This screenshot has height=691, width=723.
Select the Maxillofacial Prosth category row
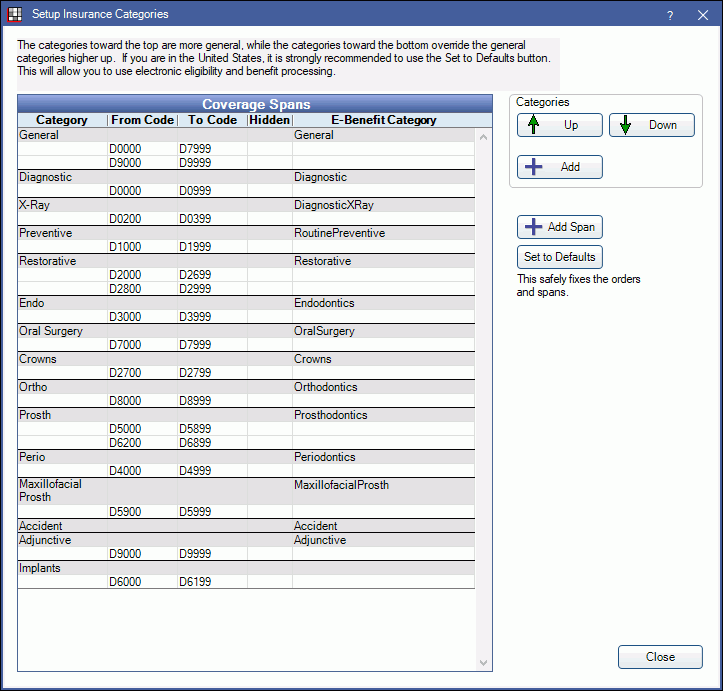coord(246,491)
